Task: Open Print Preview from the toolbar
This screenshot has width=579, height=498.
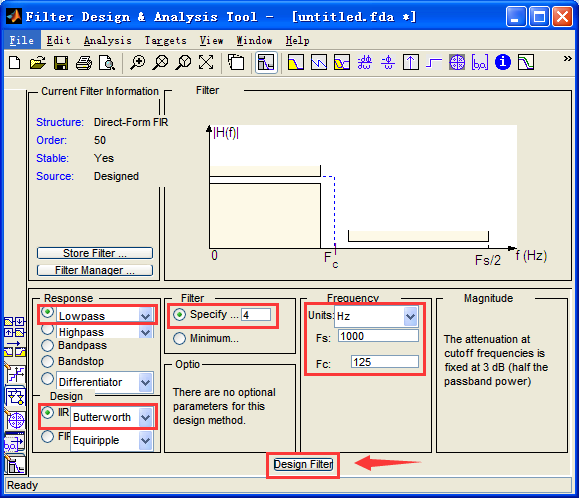Action: click(x=107, y=62)
